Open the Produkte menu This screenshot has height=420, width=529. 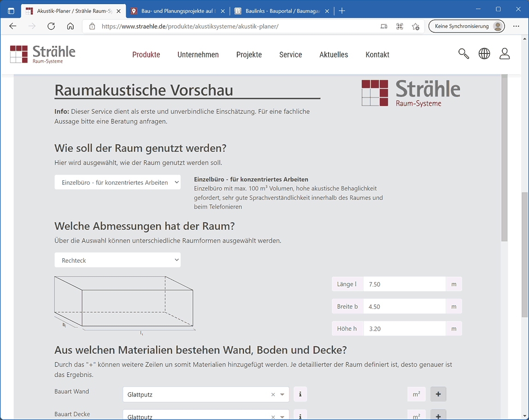146,55
